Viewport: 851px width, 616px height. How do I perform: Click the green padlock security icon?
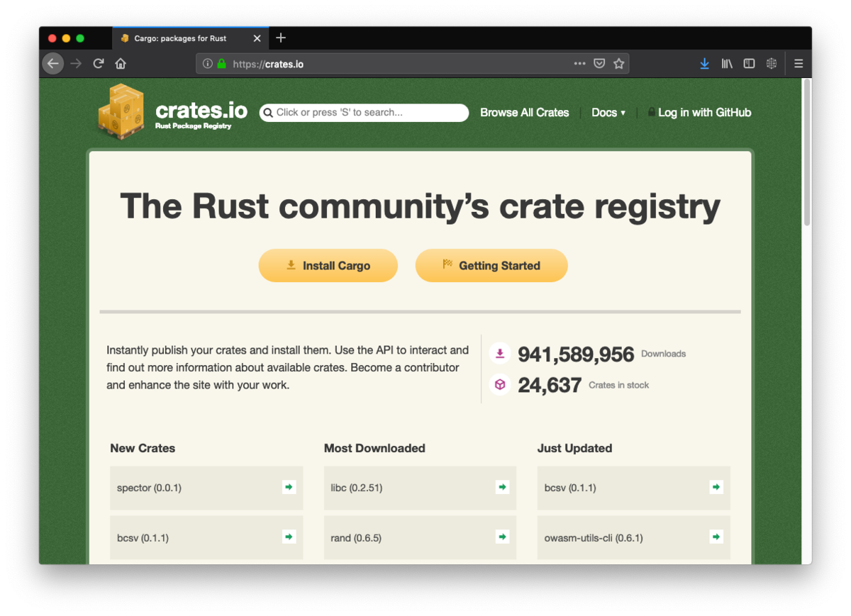tap(221, 64)
